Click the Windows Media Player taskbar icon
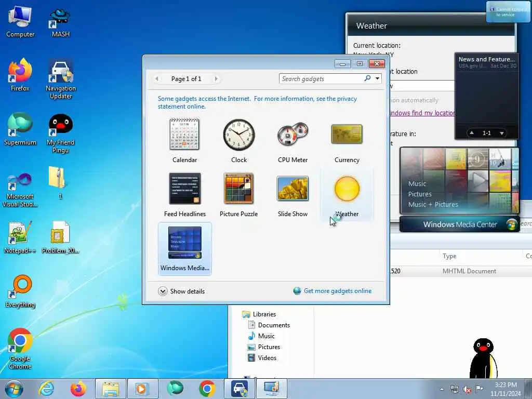Viewport: 532px width, 399px height. click(x=142, y=389)
